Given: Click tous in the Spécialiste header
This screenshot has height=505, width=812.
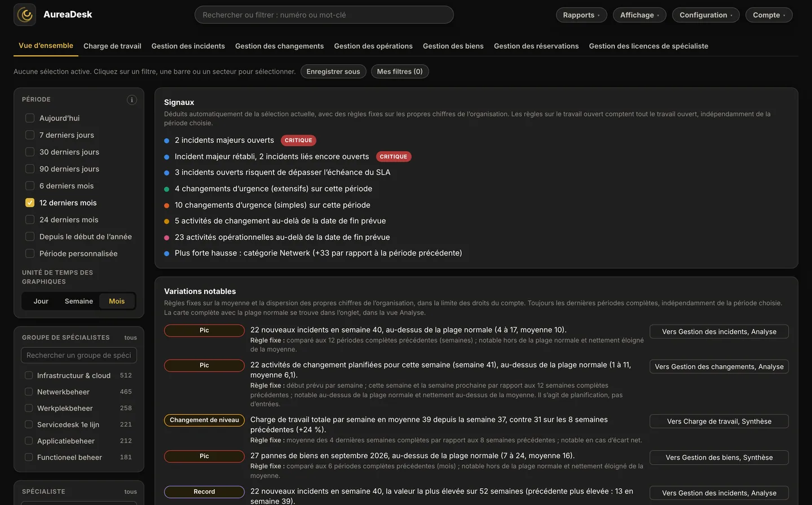Looking at the screenshot, I should 131,492.
